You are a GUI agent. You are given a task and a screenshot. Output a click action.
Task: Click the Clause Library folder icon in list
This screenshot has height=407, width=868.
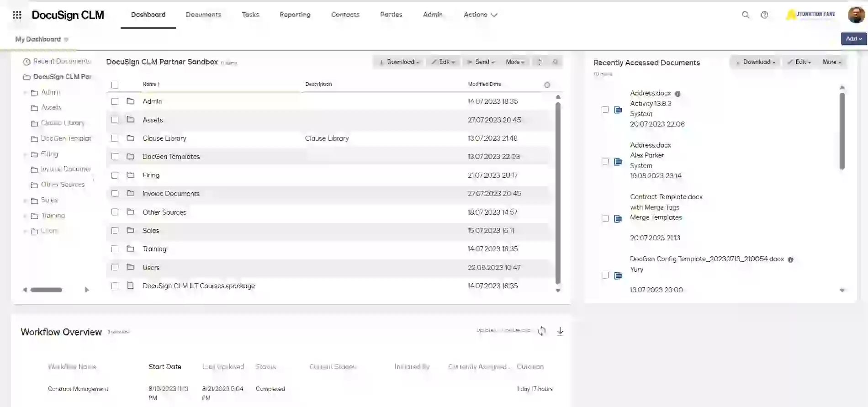coord(130,138)
